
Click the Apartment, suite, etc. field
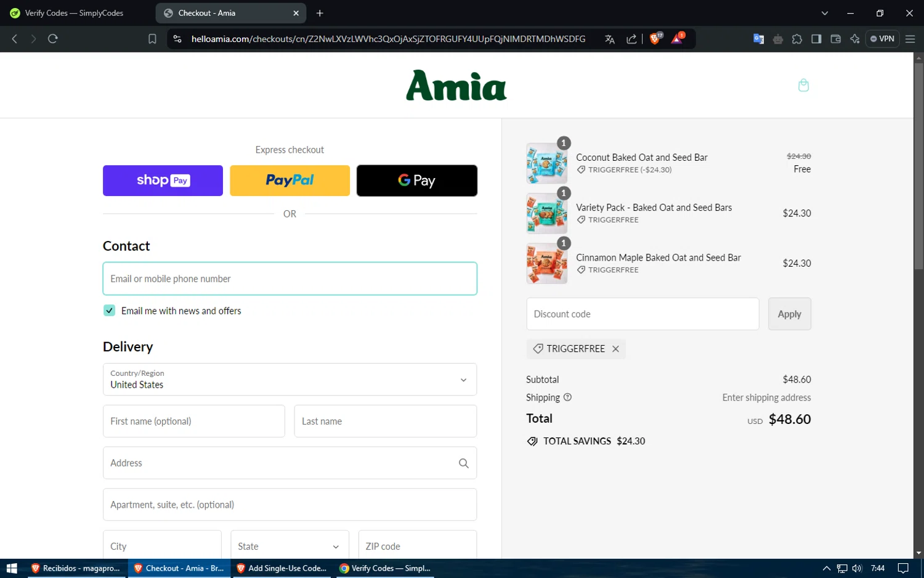point(290,505)
